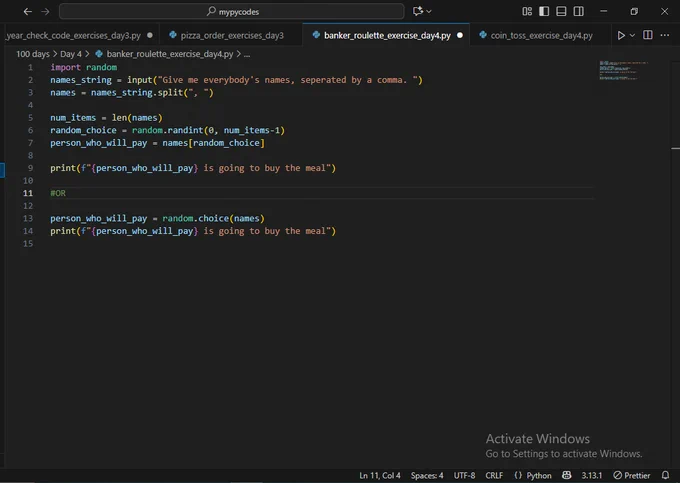This screenshot has width=680, height=483.
Task: Open the mypycodes search command center
Action: click(232, 12)
